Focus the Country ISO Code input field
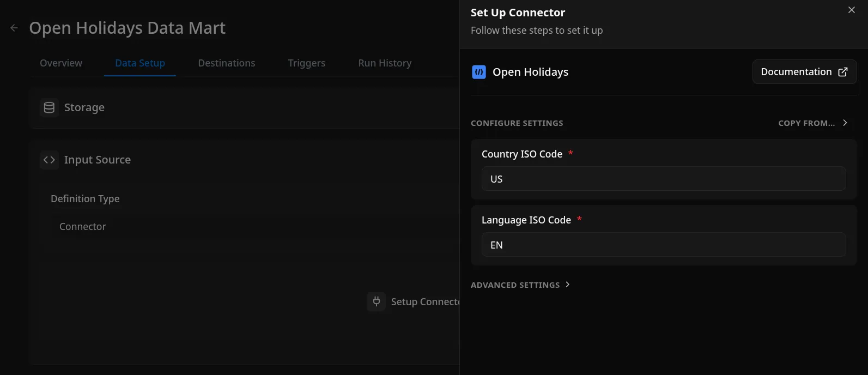Viewport: 868px width, 375px height. pyautogui.click(x=664, y=179)
